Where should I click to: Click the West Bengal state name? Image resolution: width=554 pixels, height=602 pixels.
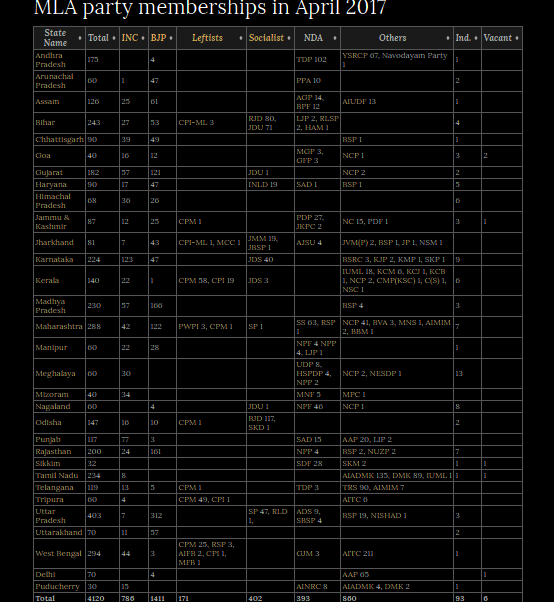tap(59, 554)
